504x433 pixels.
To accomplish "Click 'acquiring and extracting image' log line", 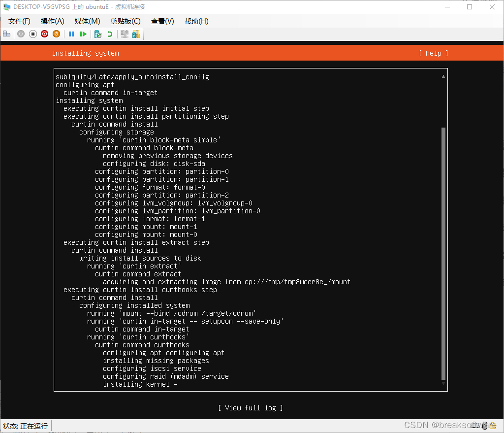I will [x=226, y=282].
